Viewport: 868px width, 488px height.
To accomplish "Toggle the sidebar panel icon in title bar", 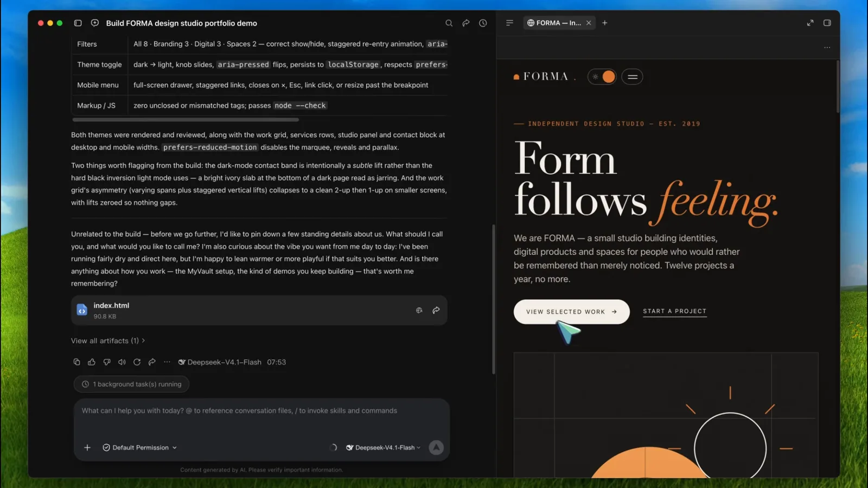I will pyautogui.click(x=78, y=23).
